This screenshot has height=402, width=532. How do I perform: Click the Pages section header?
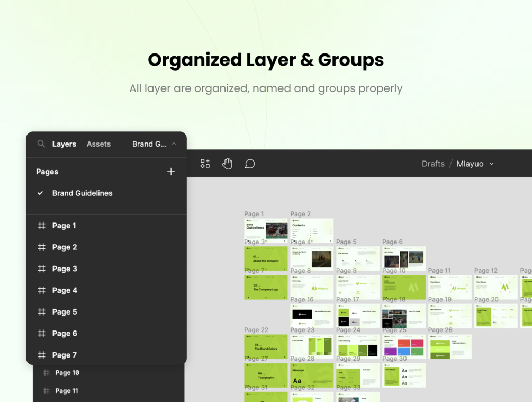point(47,172)
